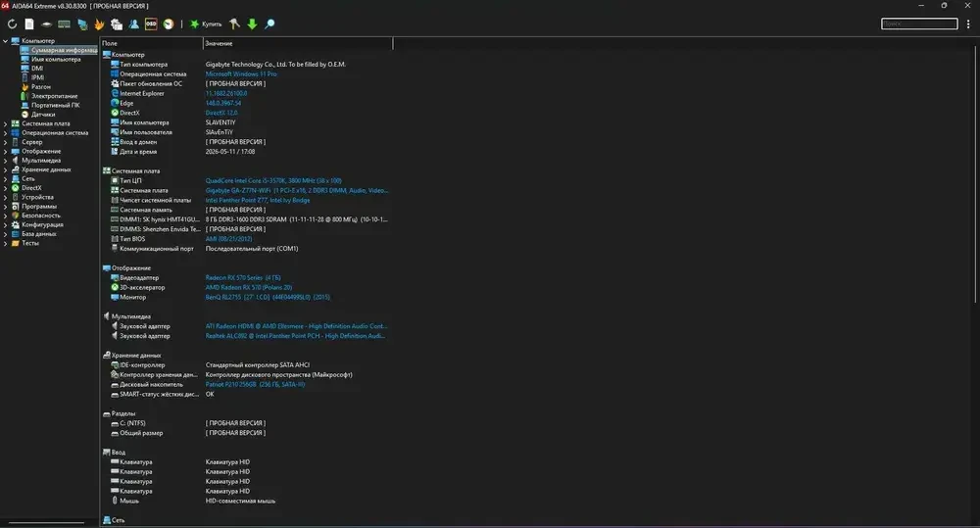This screenshot has width=980, height=528.
Task: Click the magnifier search toolbar icon
Action: [x=269, y=24]
